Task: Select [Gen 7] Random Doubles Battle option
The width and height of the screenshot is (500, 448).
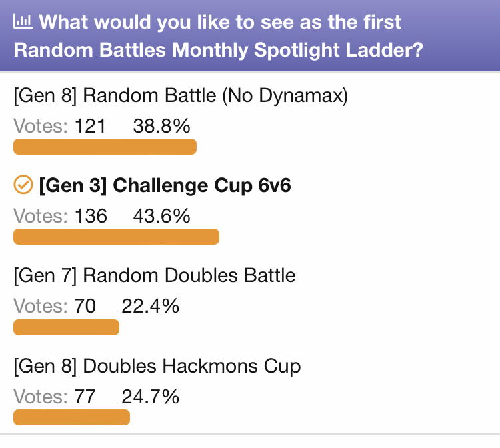Action: [155, 275]
